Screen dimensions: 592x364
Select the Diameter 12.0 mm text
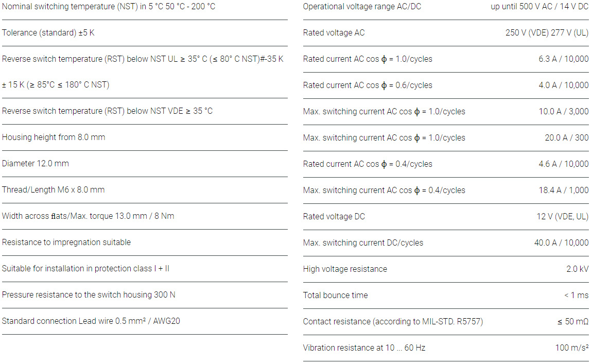(36, 164)
